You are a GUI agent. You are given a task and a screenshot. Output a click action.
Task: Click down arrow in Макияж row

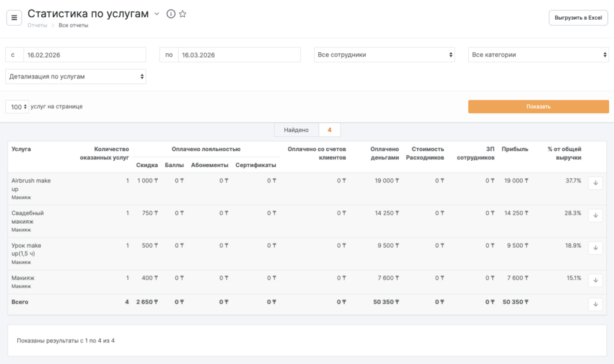click(x=595, y=280)
